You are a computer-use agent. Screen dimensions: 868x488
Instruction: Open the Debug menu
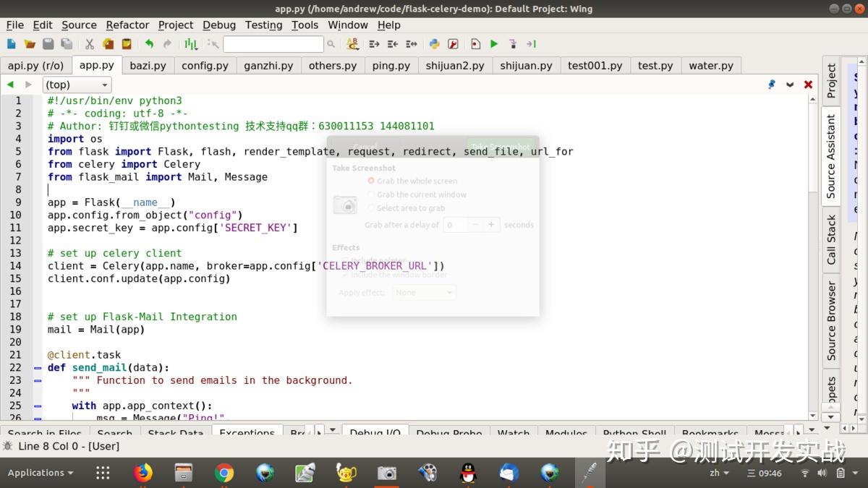tap(219, 25)
